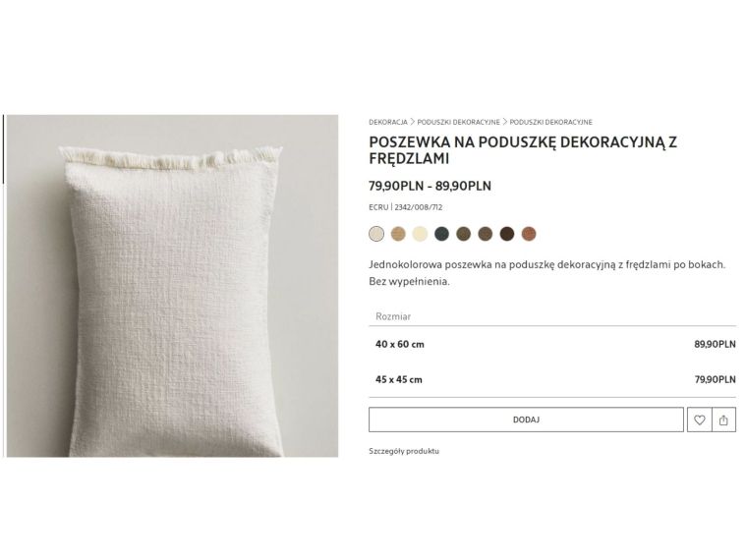The height and width of the screenshot is (560, 747).
Task: Click the DODAJ add button
Action: pyautogui.click(x=526, y=420)
